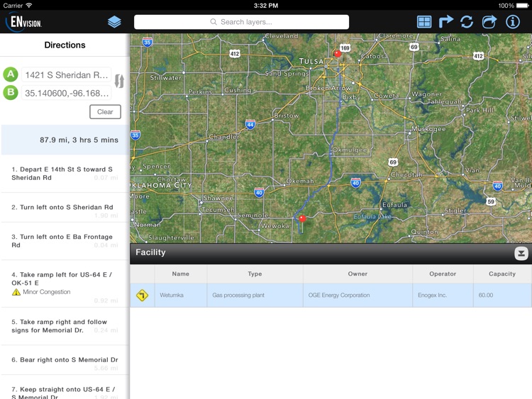This screenshot has width=532, height=399.
Task: Open the info circle icon
Action: [x=513, y=22]
